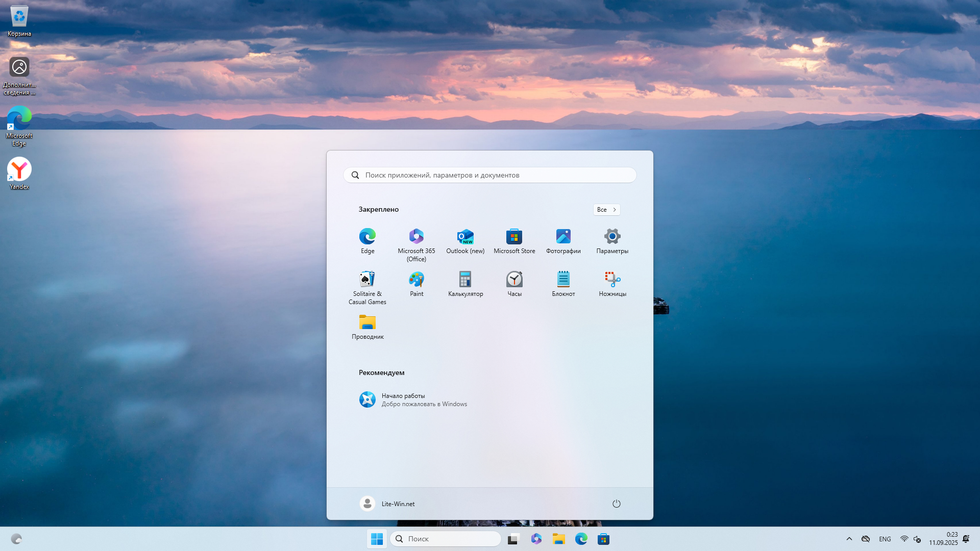Open the power options button

616,504
